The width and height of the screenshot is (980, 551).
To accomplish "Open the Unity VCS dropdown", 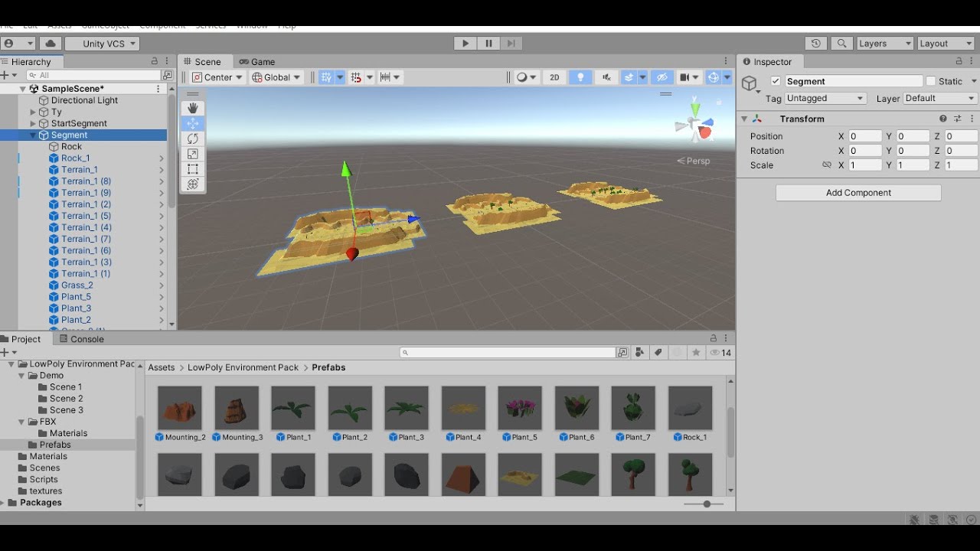I will 102,44.
